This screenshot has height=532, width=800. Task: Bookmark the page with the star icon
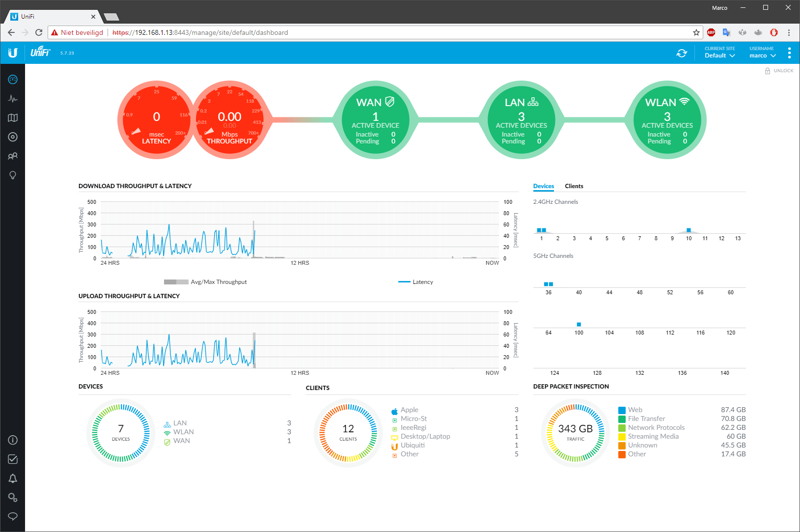(696, 32)
